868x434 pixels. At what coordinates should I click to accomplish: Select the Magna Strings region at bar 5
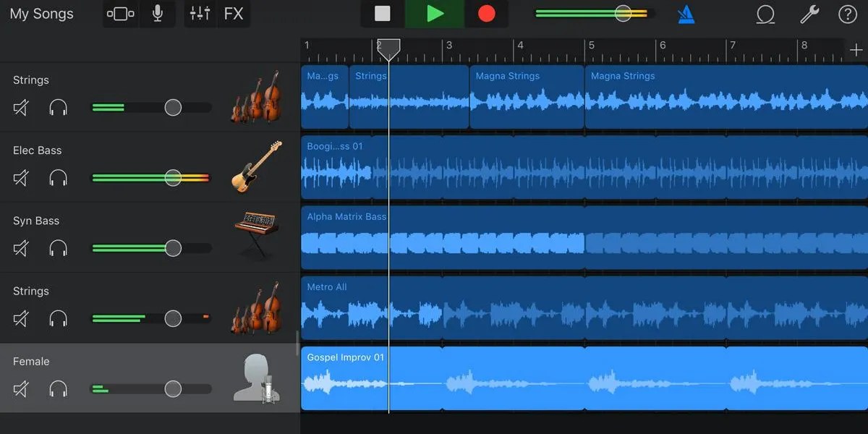click(x=726, y=97)
